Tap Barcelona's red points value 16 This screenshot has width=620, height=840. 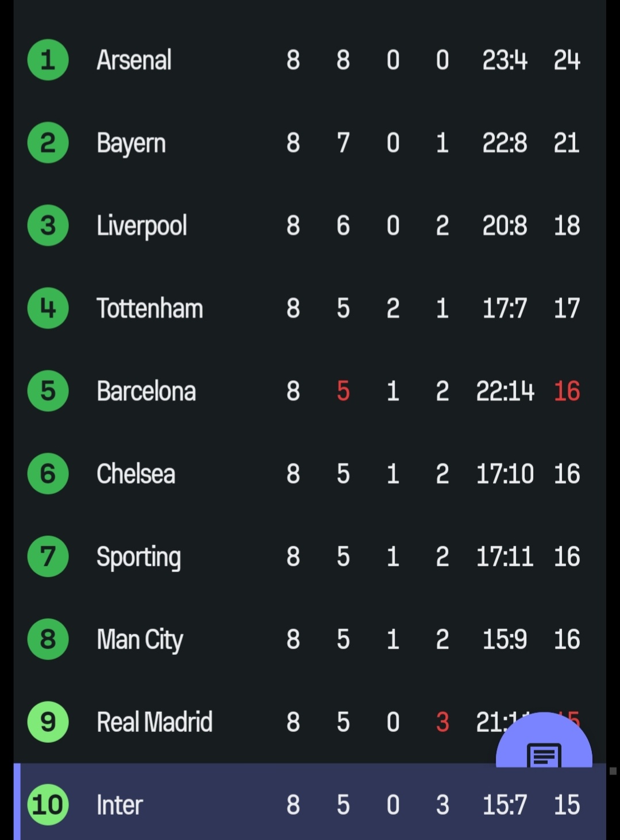567,391
